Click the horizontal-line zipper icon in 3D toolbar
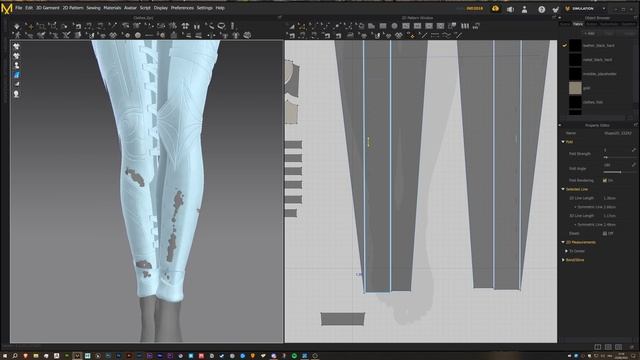 click(149, 36)
